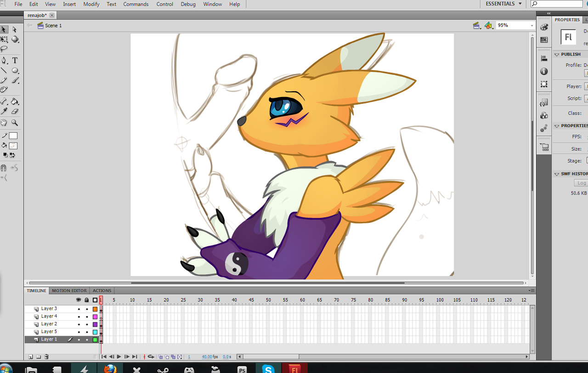The height and width of the screenshot is (373, 588).
Task: Create a new layer
Action: coord(31,356)
